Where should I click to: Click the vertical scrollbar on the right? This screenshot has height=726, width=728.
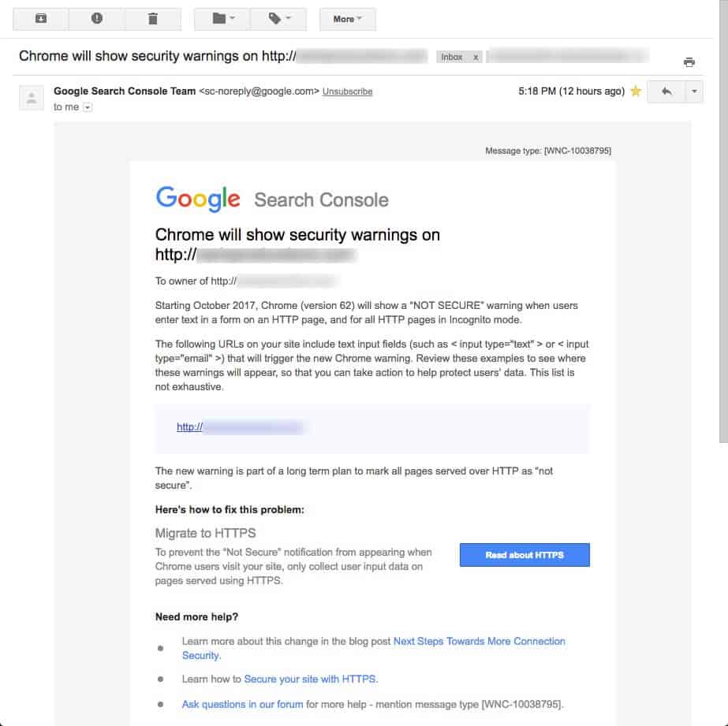pyautogui.click(x=723, y=222)
